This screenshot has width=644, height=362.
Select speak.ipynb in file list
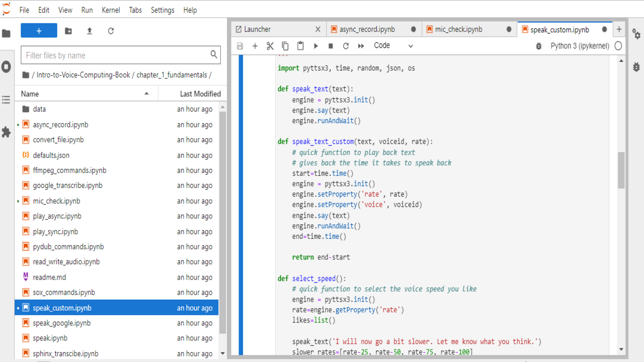(117, 338)
